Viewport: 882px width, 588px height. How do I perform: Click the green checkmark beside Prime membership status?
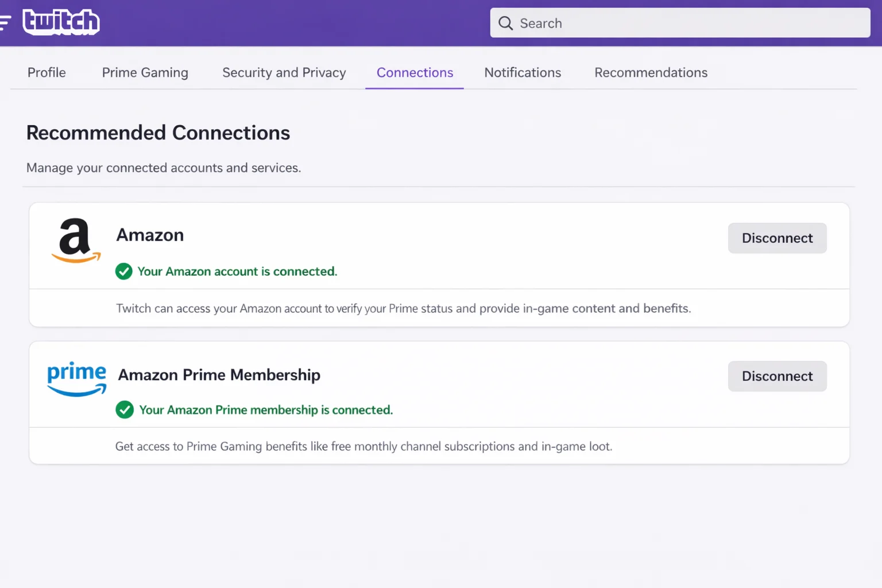(125, 410)
